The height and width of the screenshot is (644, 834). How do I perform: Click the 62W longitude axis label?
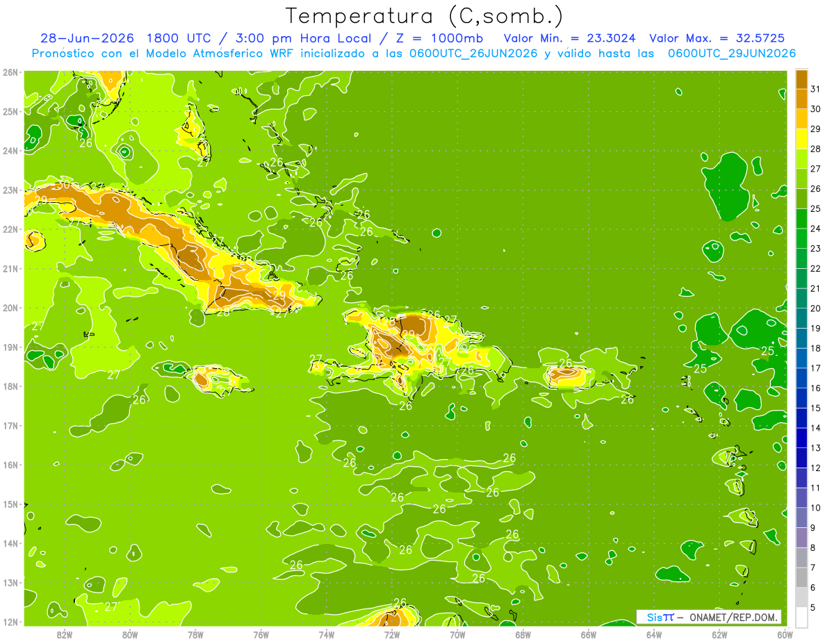(x=719, y=634)
